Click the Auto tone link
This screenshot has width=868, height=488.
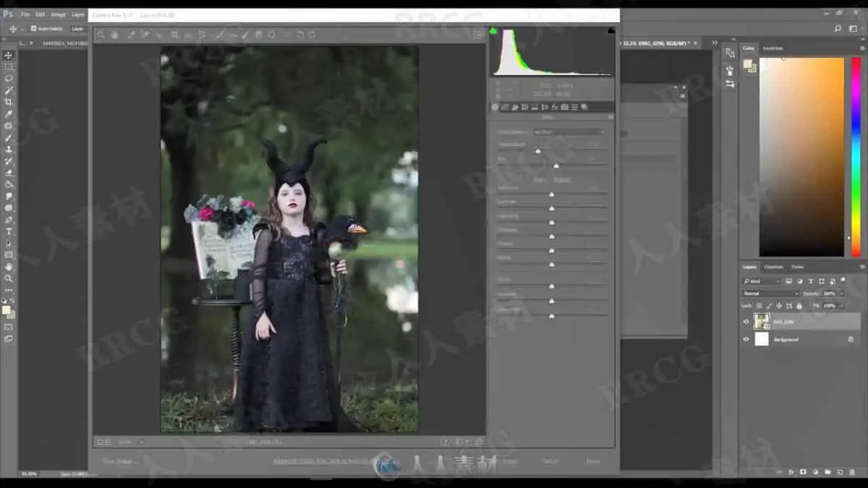pyautogui.click(x=538, y=179)
